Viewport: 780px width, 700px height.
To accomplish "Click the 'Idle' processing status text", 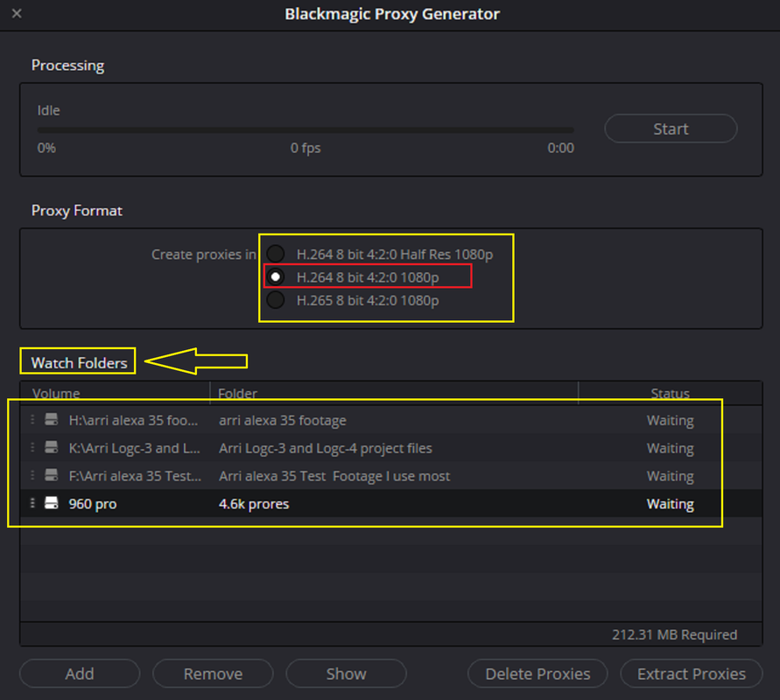I will pos(48,110).
